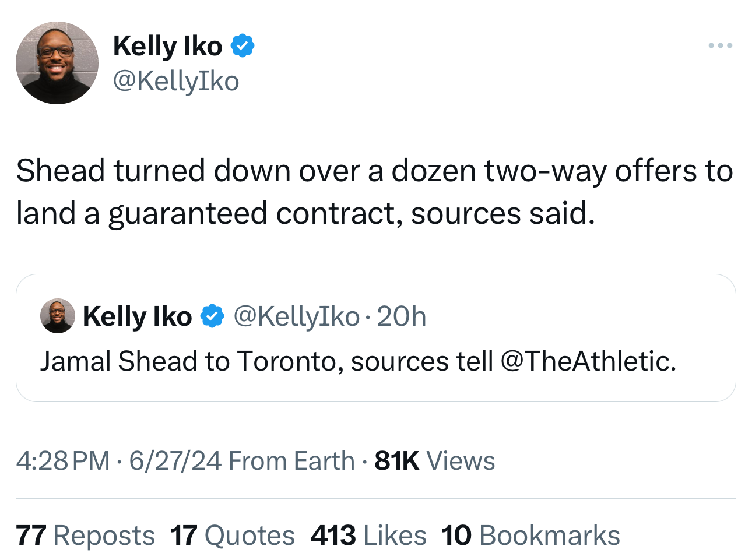Click the 4:28 PM timestamp
This screenshot has width=752, height=560.
[x=62, y=461]
